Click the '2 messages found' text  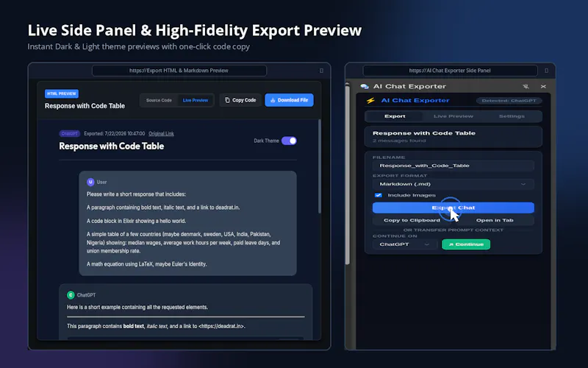(x=399, y=141)
